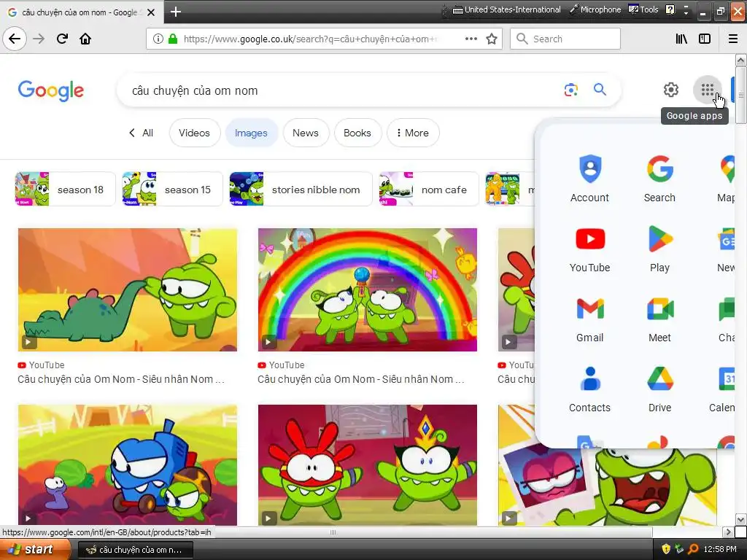Toggle the Microphone language bar button
747x560 pixels.
pyautogui.click(x=595, y=9)
